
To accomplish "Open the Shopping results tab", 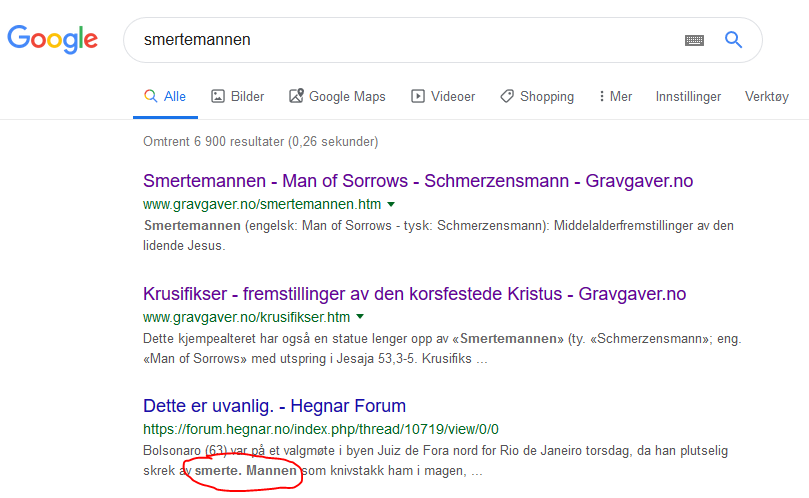I will coord(537,97).
